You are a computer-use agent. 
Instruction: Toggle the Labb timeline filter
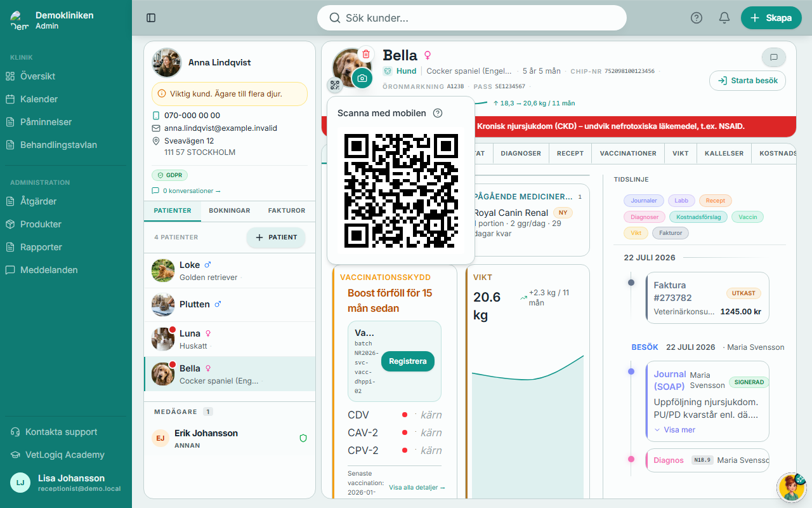click(x=681, y=201)
